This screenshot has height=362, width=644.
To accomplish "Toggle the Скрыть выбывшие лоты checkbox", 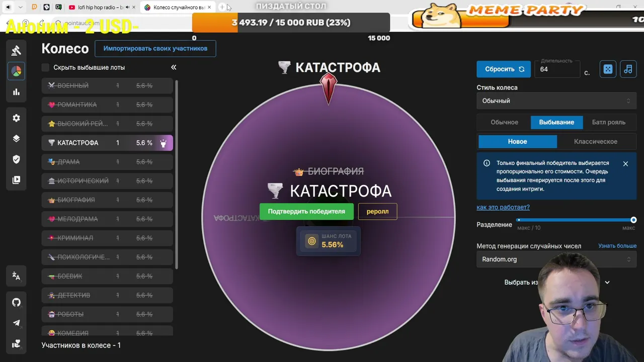I will click(46, 67).
